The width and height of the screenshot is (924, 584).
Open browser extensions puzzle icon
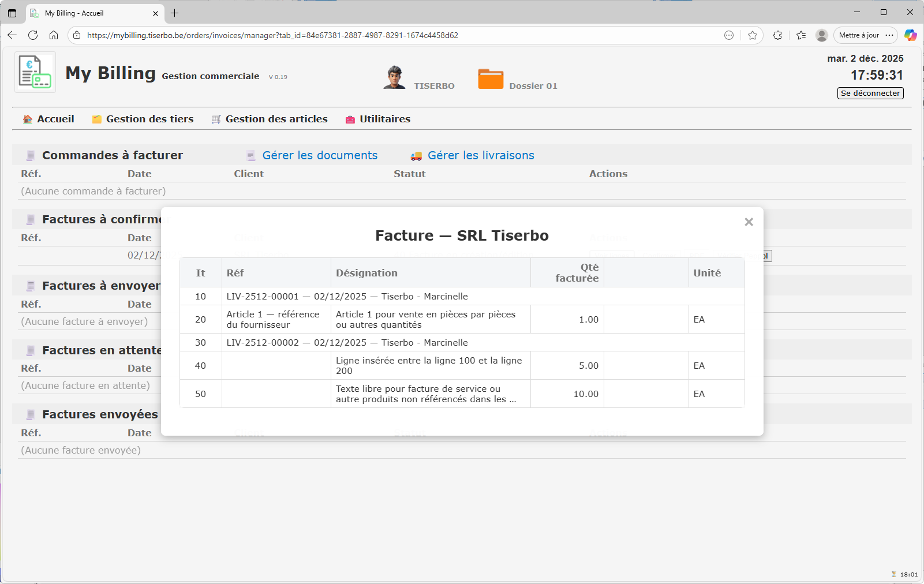pyautogui.click(x=777, y=35)
